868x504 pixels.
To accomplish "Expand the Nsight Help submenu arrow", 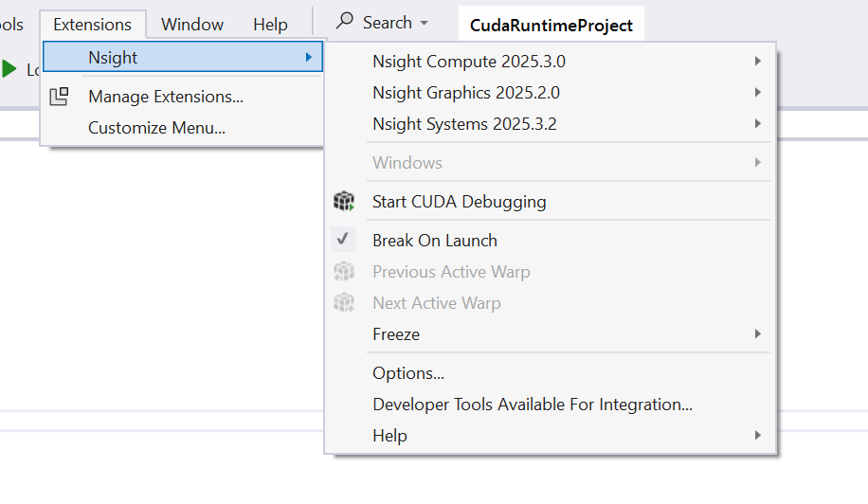I will coord(758,436).
